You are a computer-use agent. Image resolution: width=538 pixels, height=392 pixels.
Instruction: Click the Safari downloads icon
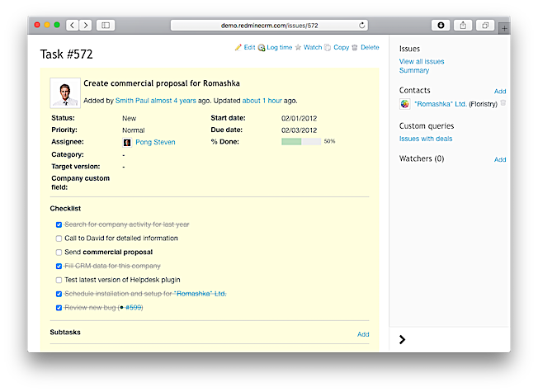[x=441, y=26]
